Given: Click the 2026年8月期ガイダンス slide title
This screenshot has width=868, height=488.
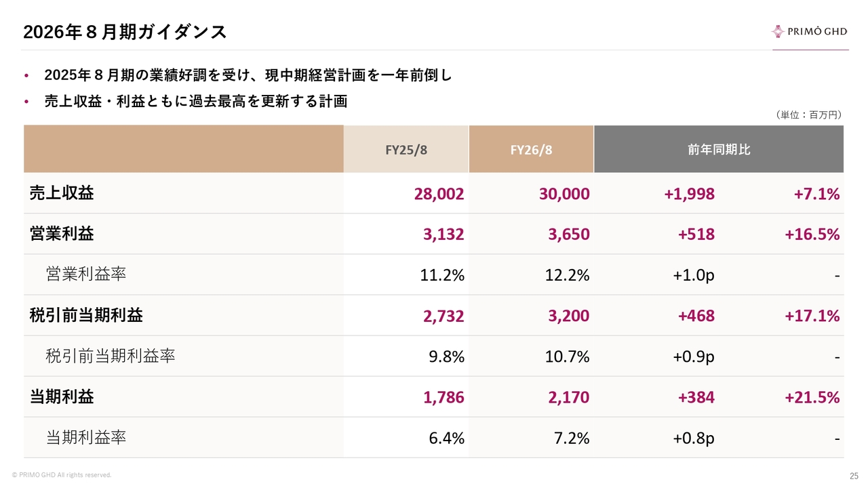Looking at the screenshot, I should point(125,32).
